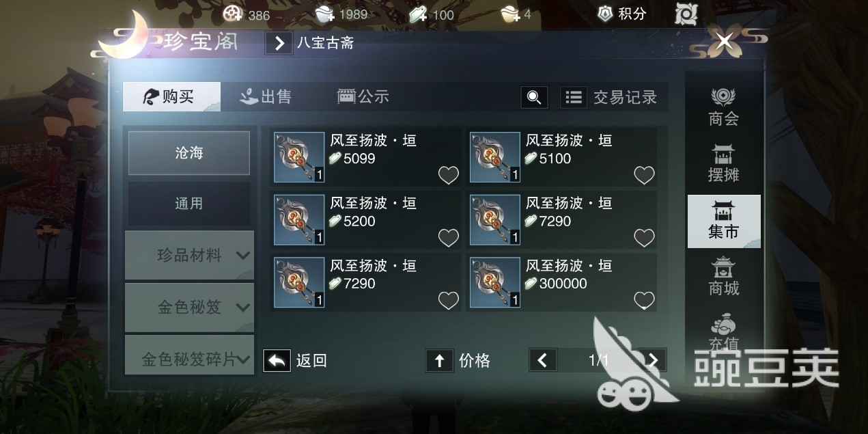Go to previous page arrow
This screenshot has width=868, height=434.
pos(542,360)
